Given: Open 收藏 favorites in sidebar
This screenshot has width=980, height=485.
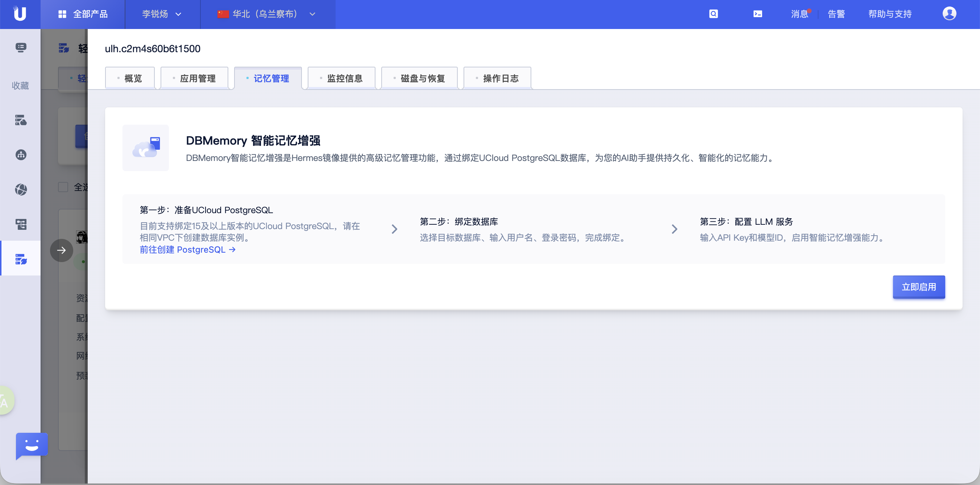Looking at the screenshot, I should click(20, 86).
